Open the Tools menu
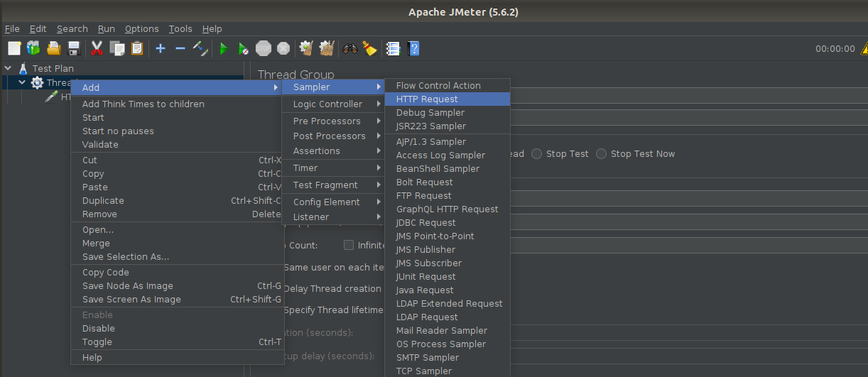Image resolution: width=868 pixels, height=377 pixels. click(x=180, y=28)
